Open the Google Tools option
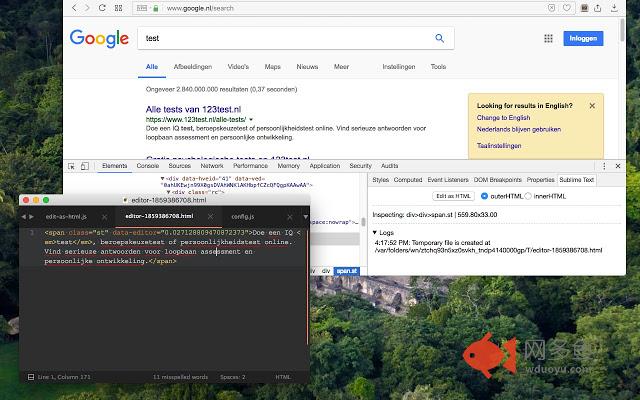Viewport: 640px width, 400px height. (438, 67)
